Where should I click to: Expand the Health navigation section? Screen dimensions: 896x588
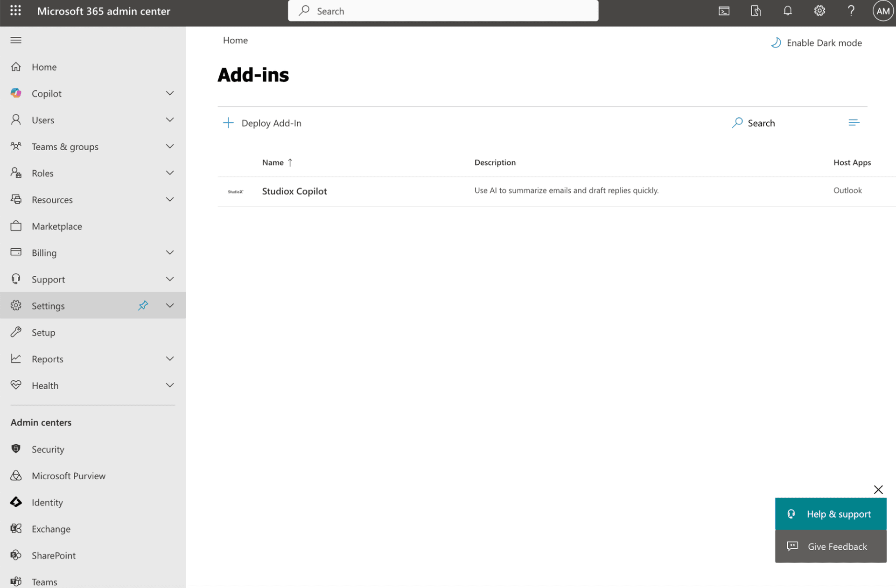(x=170, y=385)
